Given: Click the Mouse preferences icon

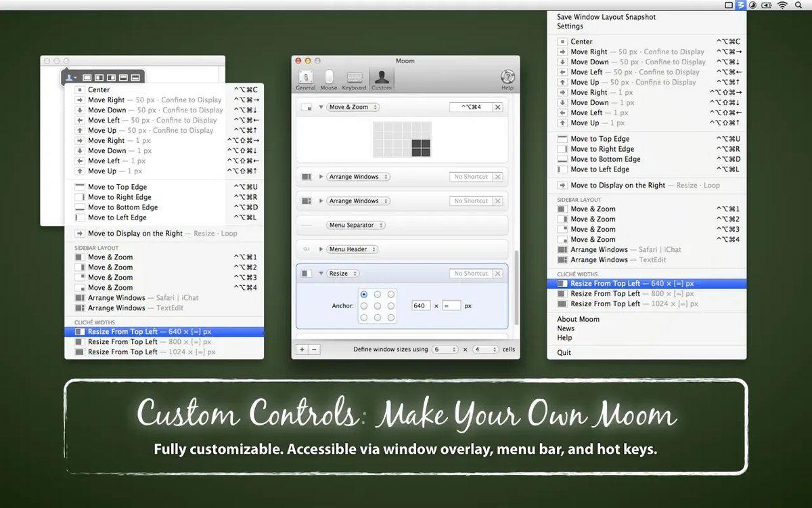Looking at the screenshot, I should tap(329, 79).
